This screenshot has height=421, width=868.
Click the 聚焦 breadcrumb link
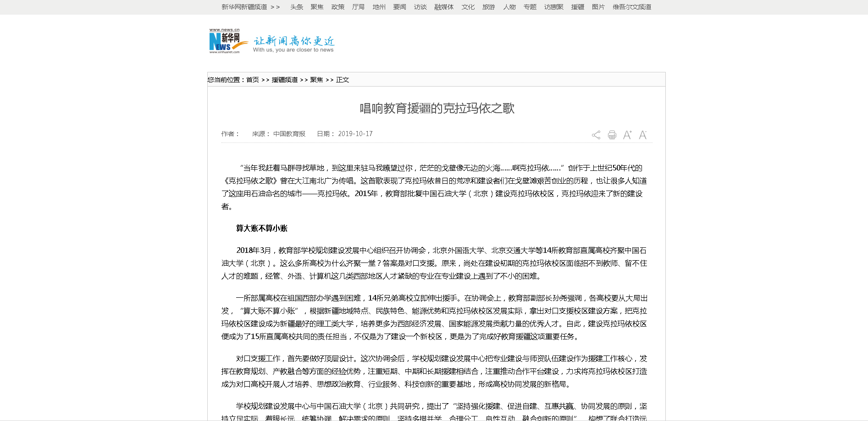[x=316, y=80]
